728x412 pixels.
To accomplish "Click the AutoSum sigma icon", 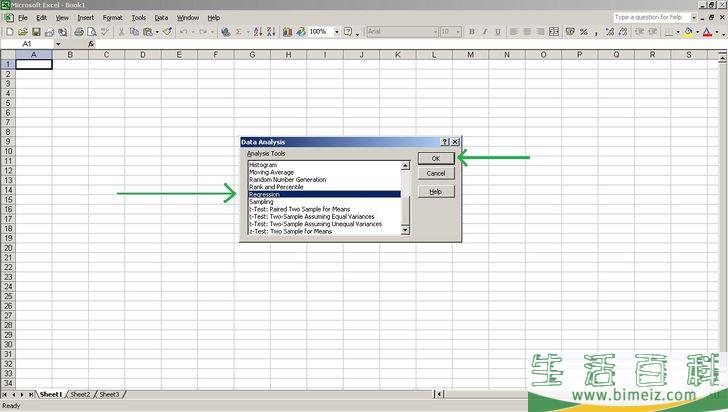I will click(x=240, y=32).
